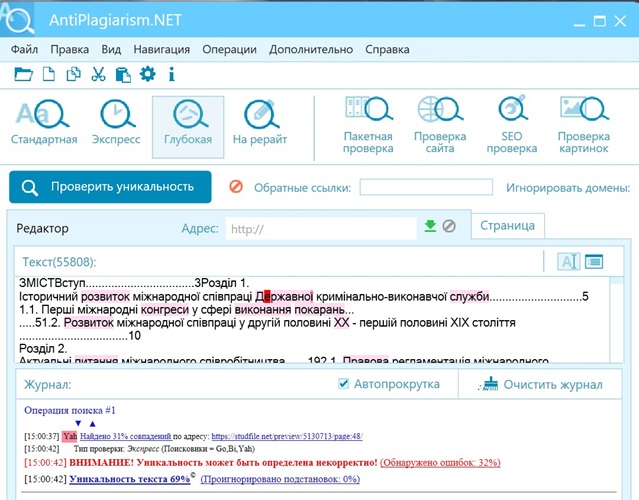Select the Глубокая check mode
The height and width of the screenshot is (500, 639).
tap(188, 127)
